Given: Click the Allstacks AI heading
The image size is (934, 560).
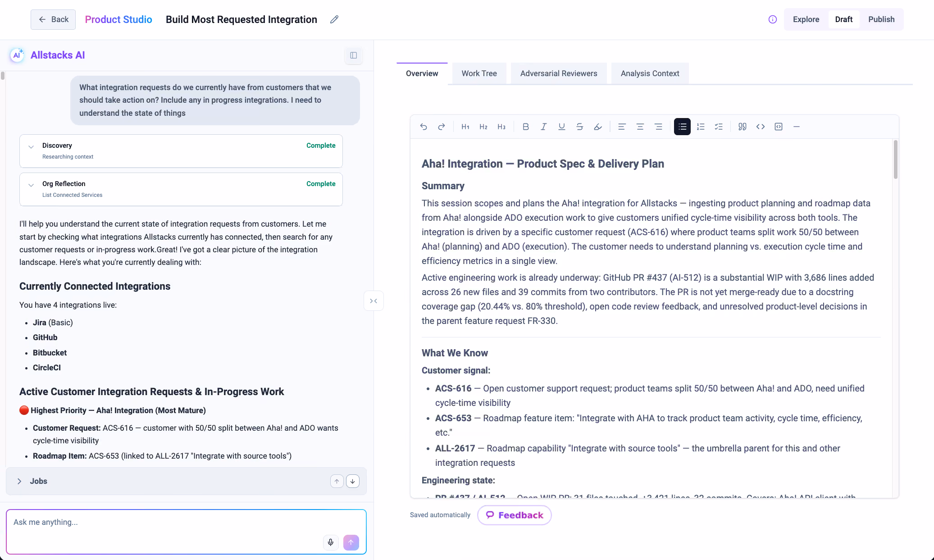Looking at the screenshot, I should click(58, 55).
